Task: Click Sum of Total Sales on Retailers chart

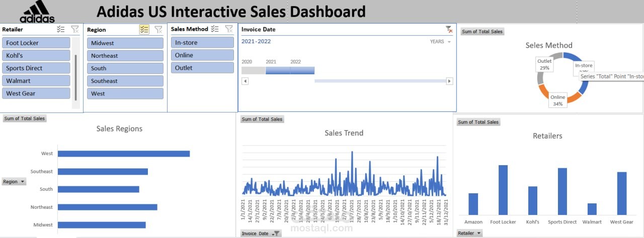Action: pos(478,122)
